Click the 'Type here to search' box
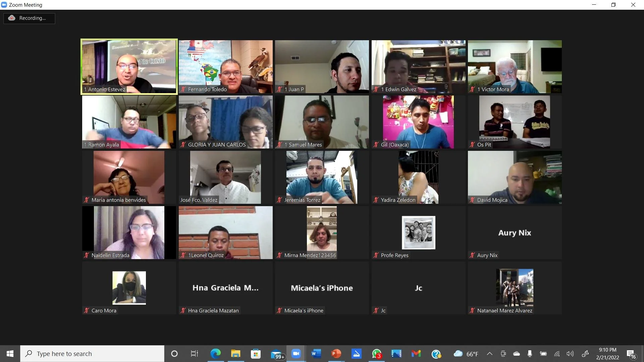This screenshot has height=362, width=644. 92,354
